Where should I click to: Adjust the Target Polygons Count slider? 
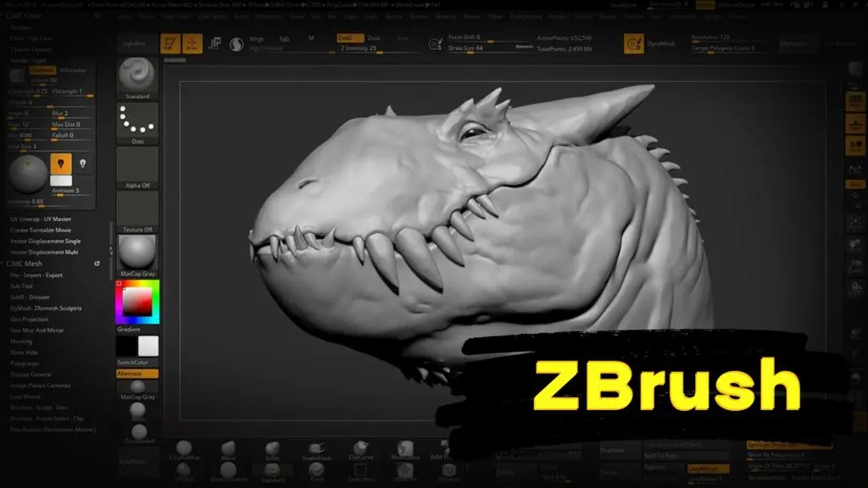tap(728, 48)
